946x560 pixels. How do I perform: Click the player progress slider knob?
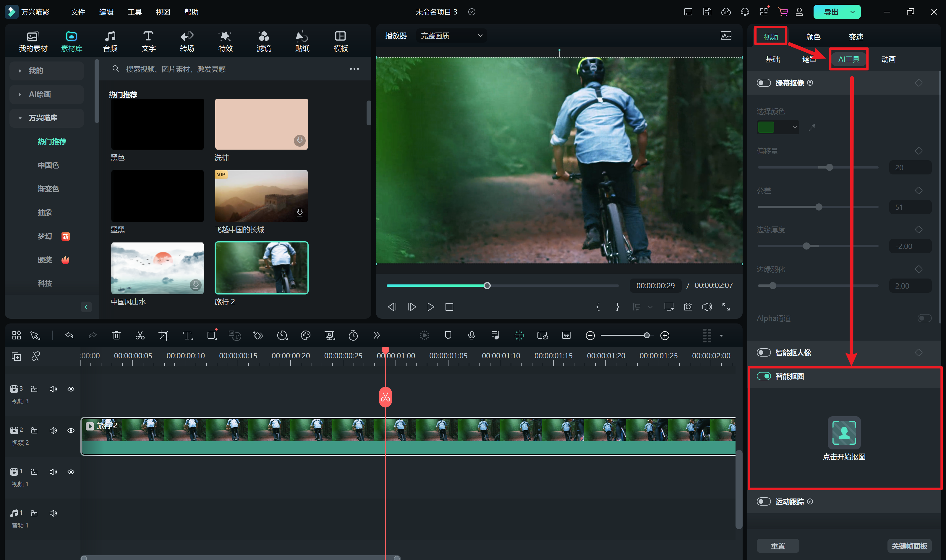487,285
